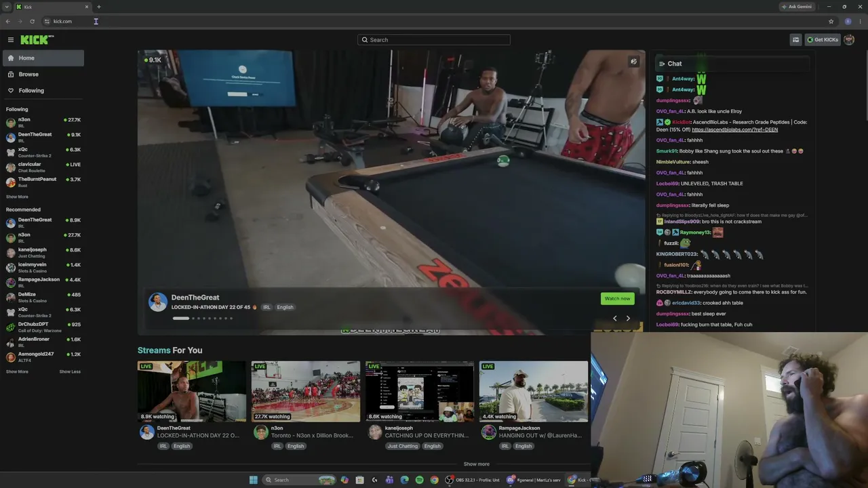Open the tab search dropdown arrow
Image resolution: width=868 pixels, height=488 pixels.
click(6, 7)
